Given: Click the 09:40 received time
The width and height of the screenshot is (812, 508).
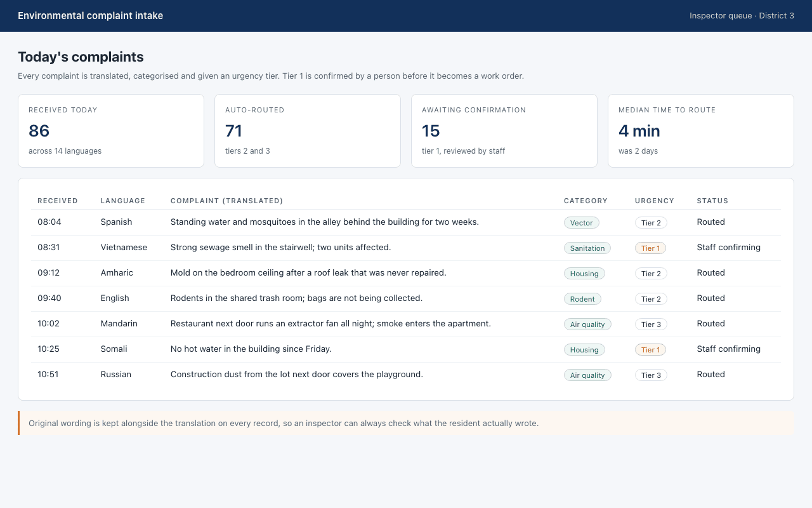Looking at the screenshot, I should (49, 298).
